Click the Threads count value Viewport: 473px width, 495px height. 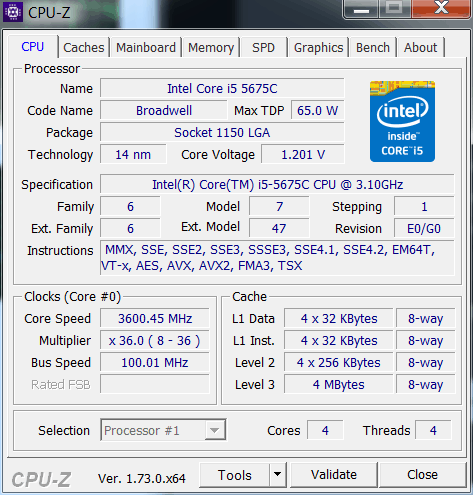tap(433, 430)
